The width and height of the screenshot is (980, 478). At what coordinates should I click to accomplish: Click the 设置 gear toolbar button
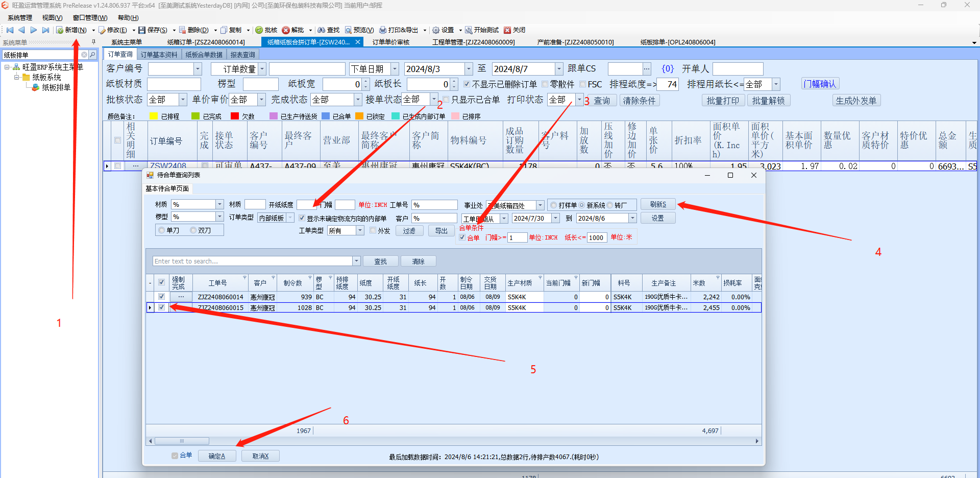443,30
